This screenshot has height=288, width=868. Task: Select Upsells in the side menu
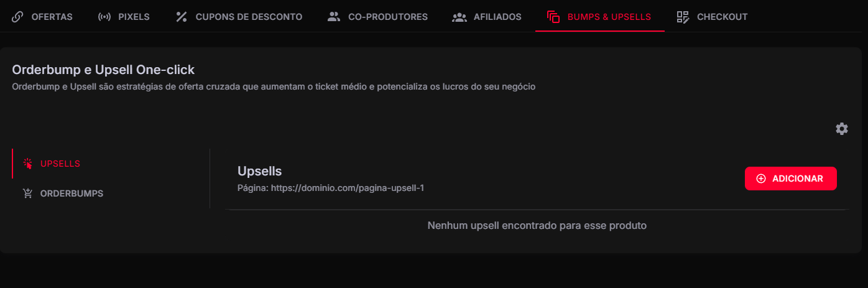pos(60,164)
